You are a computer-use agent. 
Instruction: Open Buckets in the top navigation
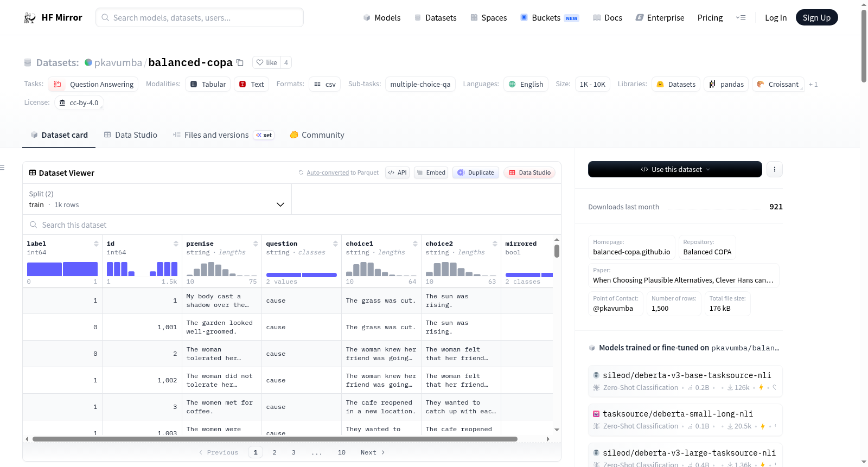pyautogui.click(x=550, y=18)
